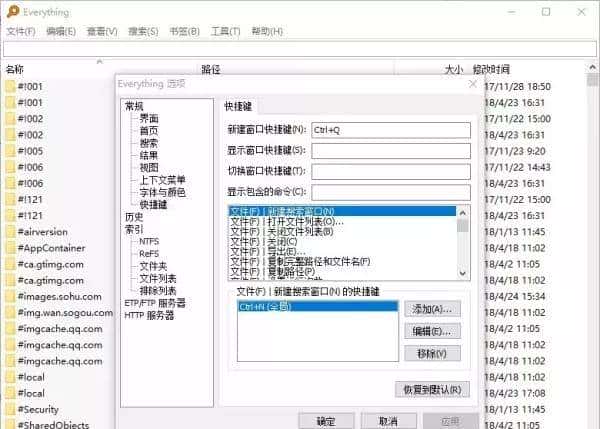Select 首页 in the options tree
Screen dimensions: 600x429
149,130
